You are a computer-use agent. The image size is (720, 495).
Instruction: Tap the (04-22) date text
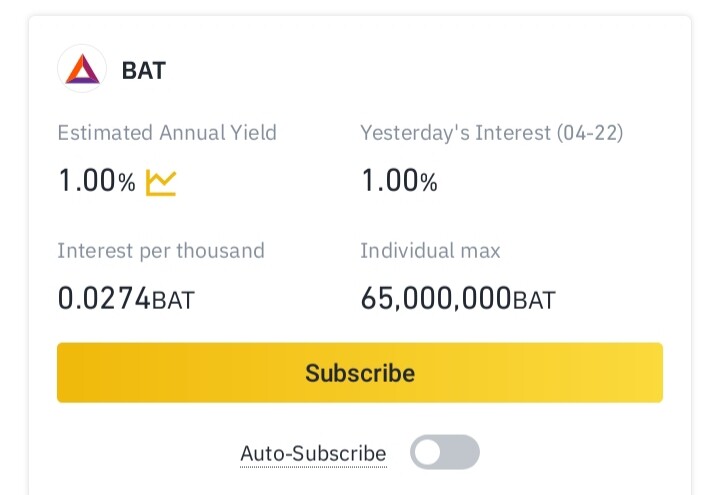coord(590,132)
